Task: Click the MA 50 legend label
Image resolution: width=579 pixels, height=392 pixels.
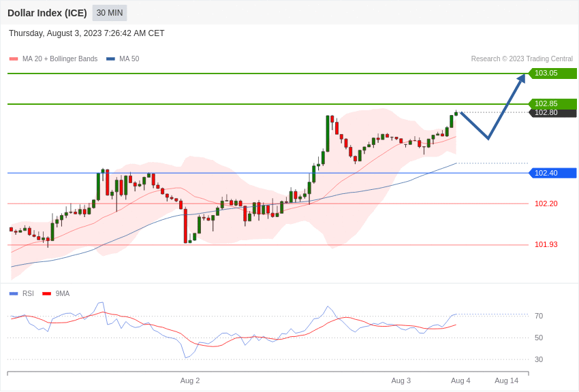Action: 129,59
